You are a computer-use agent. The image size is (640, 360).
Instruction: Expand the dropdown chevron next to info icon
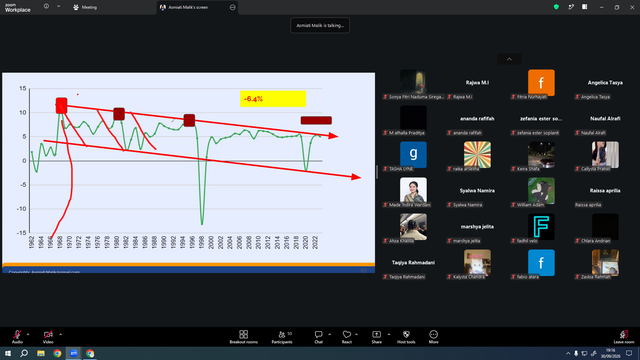[58, 7]
